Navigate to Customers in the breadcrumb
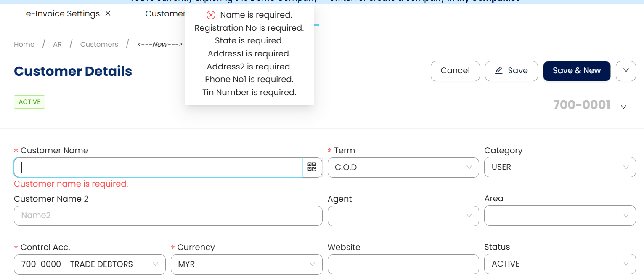The height and width of the screenshot is (280, 644). tap(99, 44)
